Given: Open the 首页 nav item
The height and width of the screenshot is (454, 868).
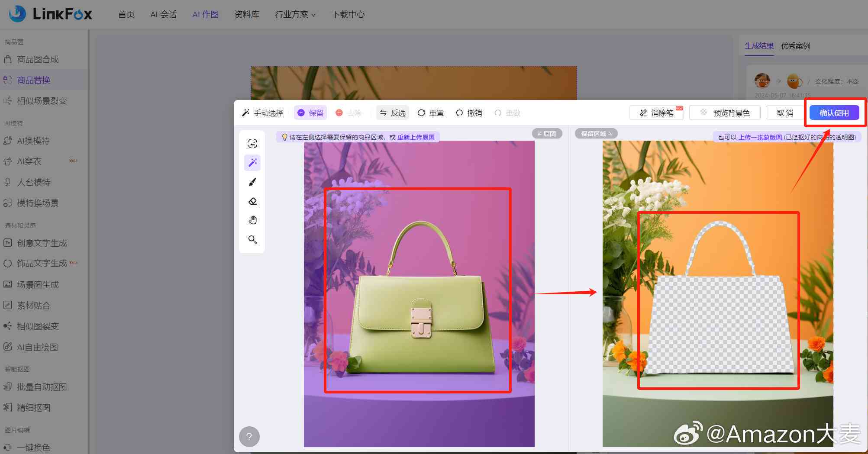Looking at the screenshot, I should click(126, 14).
